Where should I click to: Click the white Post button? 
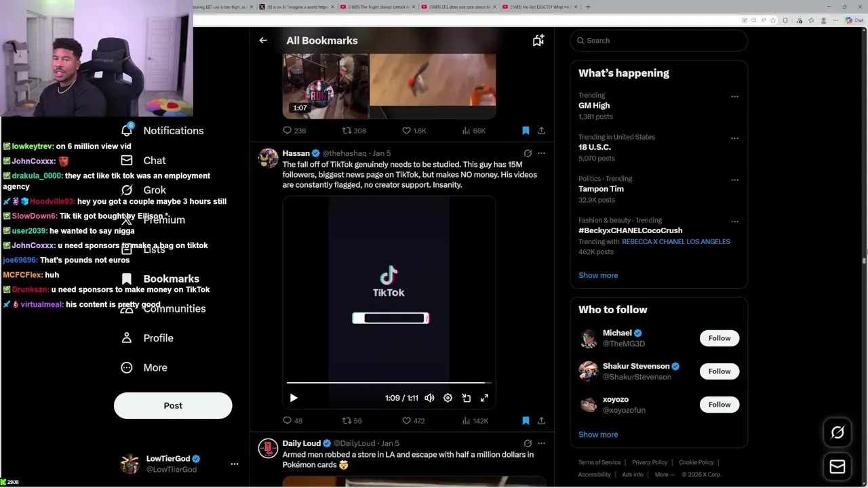pyautogui.click(x=173, y=405)
